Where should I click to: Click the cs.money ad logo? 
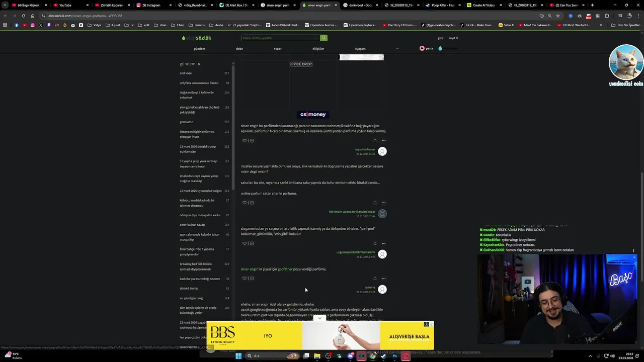tap(313, 114)
